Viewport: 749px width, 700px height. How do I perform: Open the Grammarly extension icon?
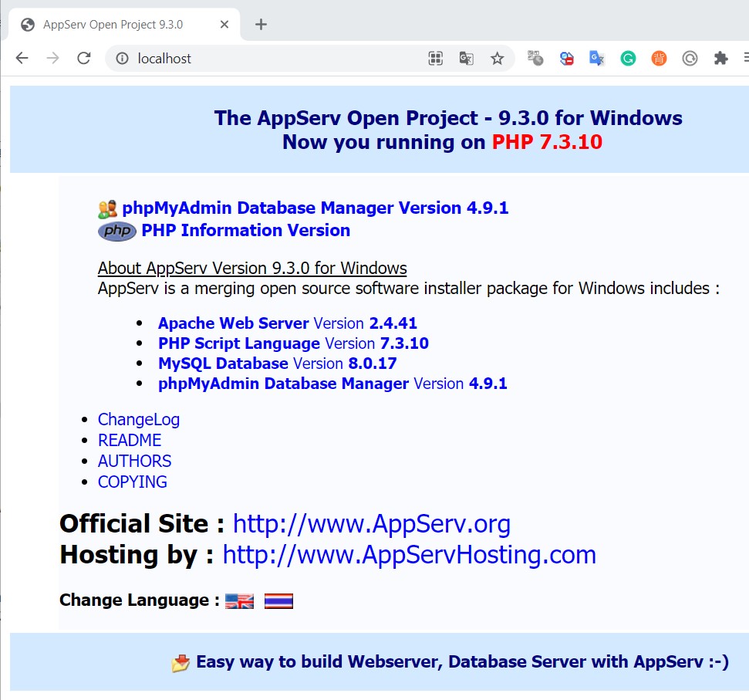[x=628, y=59]
